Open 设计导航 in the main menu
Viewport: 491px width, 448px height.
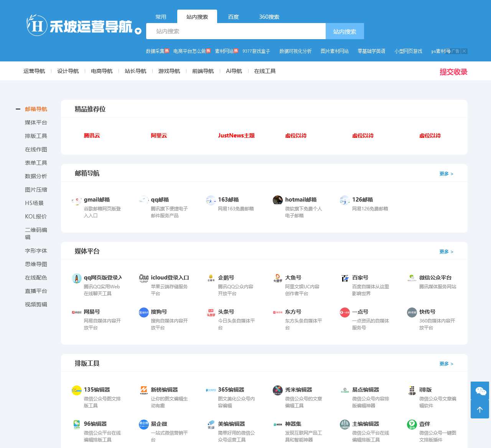(x=68, y=71)
